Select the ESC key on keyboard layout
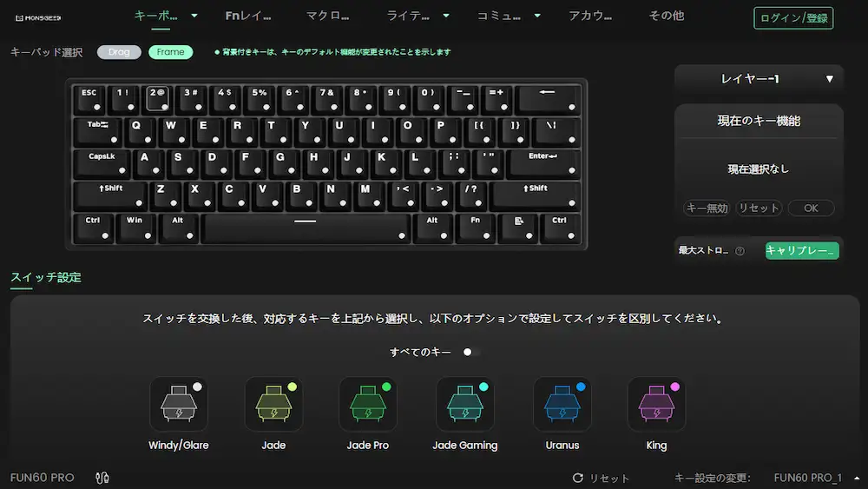The height and width of the screenshot is (489, 868). tap(89, 99)
